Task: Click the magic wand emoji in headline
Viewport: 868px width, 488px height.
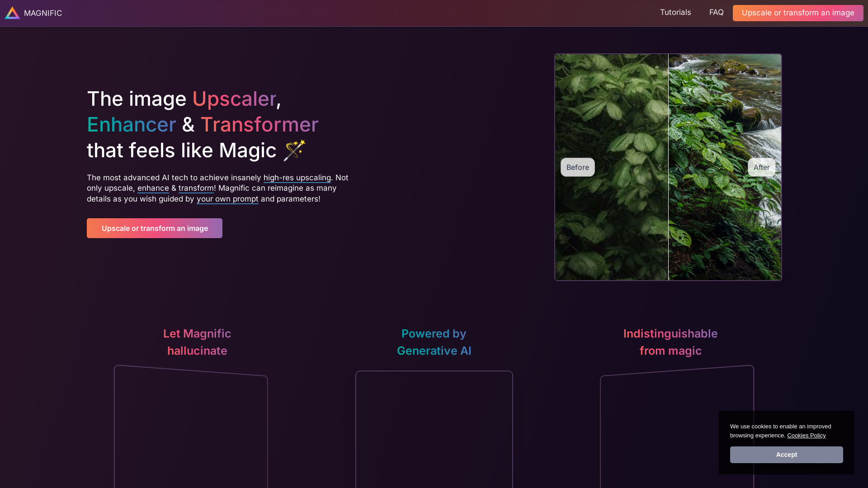Action: point(294,150)
